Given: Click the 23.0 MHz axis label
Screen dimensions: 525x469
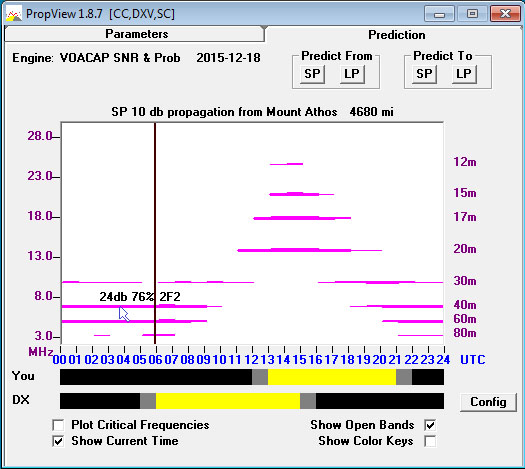Looking at the screenshot, I should (x=40, y=176).
